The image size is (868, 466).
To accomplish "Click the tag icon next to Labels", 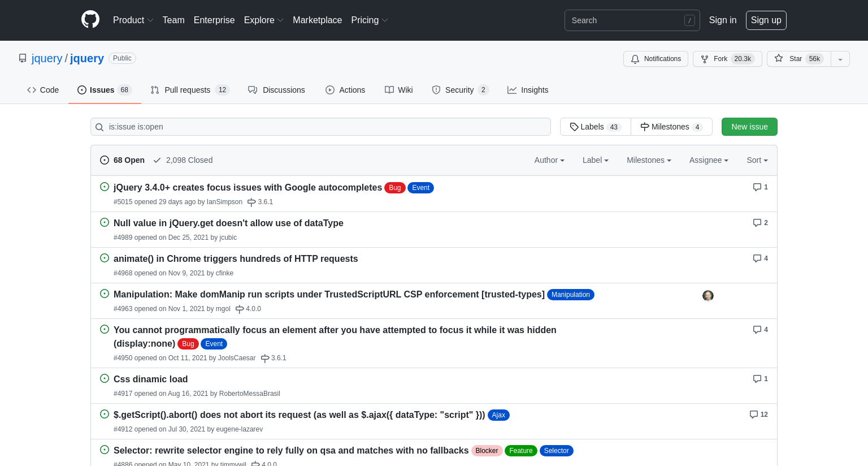I will click(574, 127).
